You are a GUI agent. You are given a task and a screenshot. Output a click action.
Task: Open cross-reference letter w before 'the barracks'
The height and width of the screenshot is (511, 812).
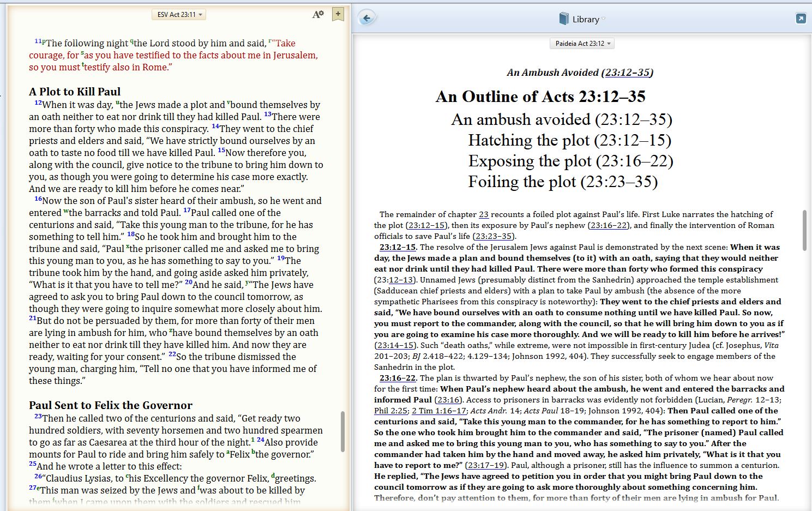tap(66, 211)
